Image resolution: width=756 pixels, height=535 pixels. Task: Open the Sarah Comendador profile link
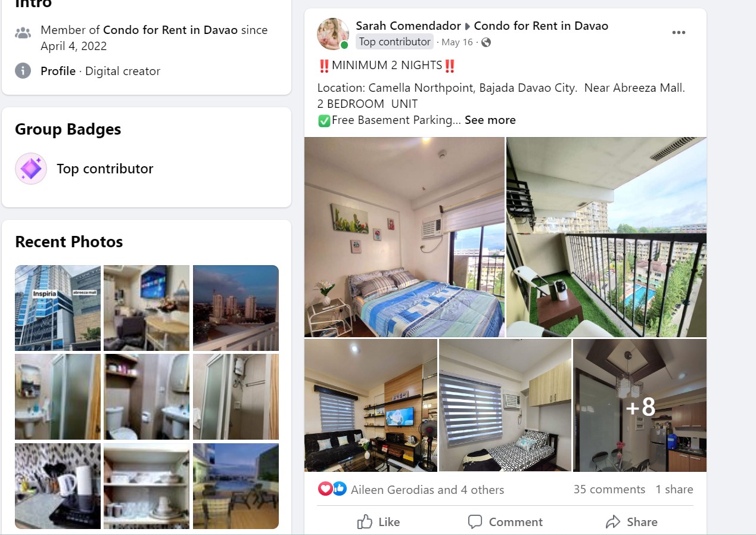click(x=408, y=26)
